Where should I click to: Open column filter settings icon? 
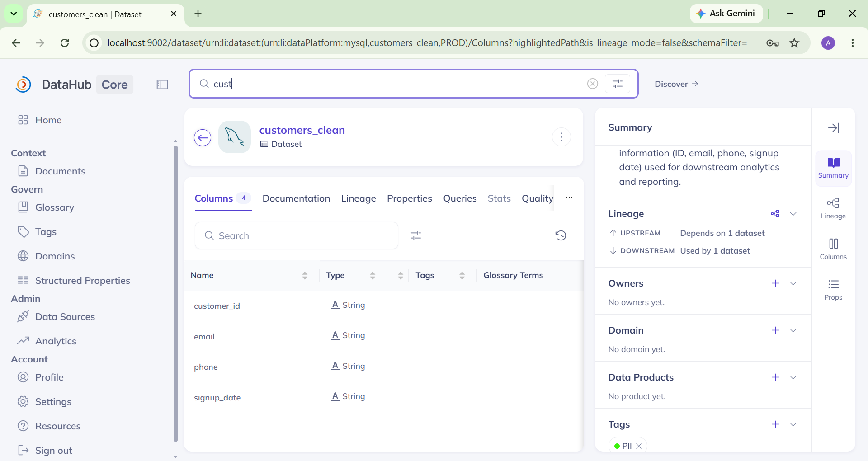pos(416,235)
